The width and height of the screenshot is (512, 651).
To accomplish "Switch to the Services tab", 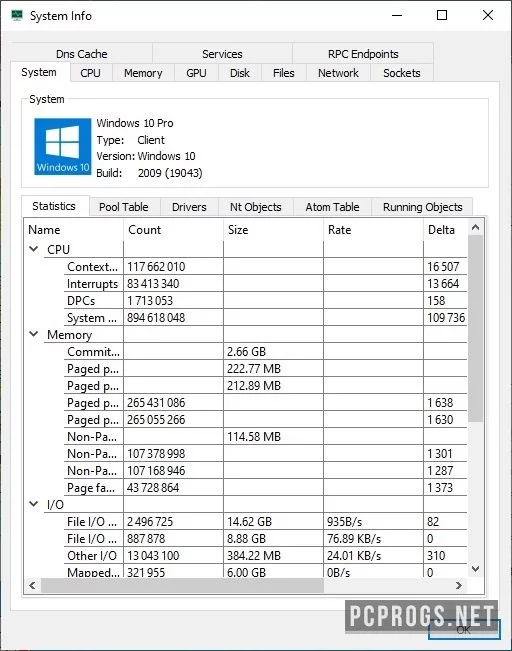I will [222, 54].
